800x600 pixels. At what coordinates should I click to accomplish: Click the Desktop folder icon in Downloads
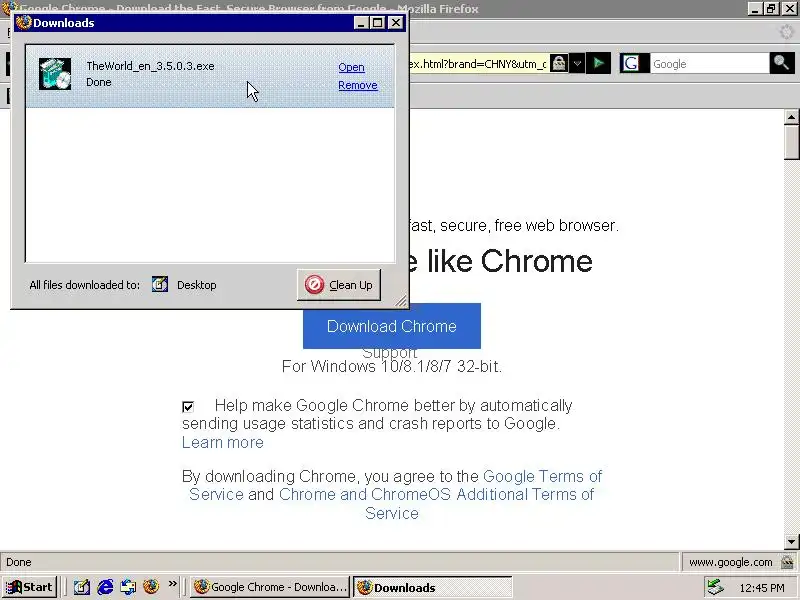click(160, 284)
